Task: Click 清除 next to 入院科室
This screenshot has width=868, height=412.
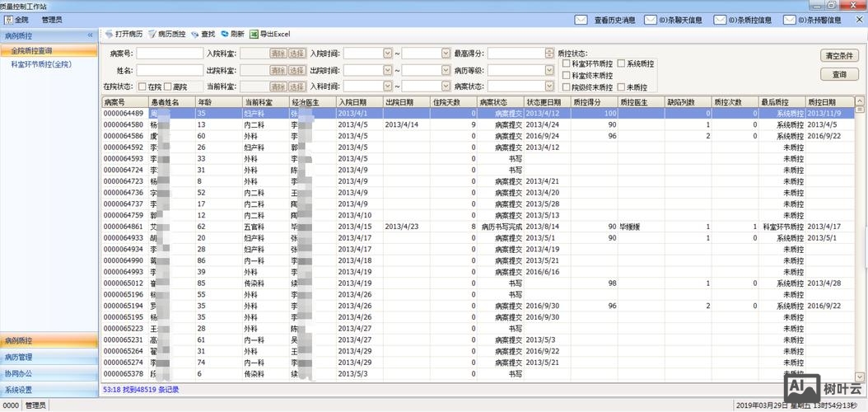Action: tap(278, 54)
